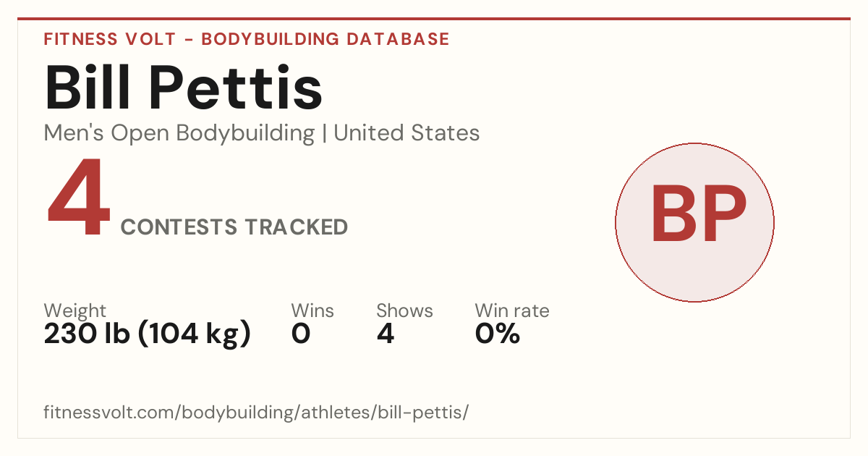Image resolution: width=868 pixels, height=456 pixels.
Task: Open the fitnessvolt.com athlete profile URL
Action: click(256, 413)
